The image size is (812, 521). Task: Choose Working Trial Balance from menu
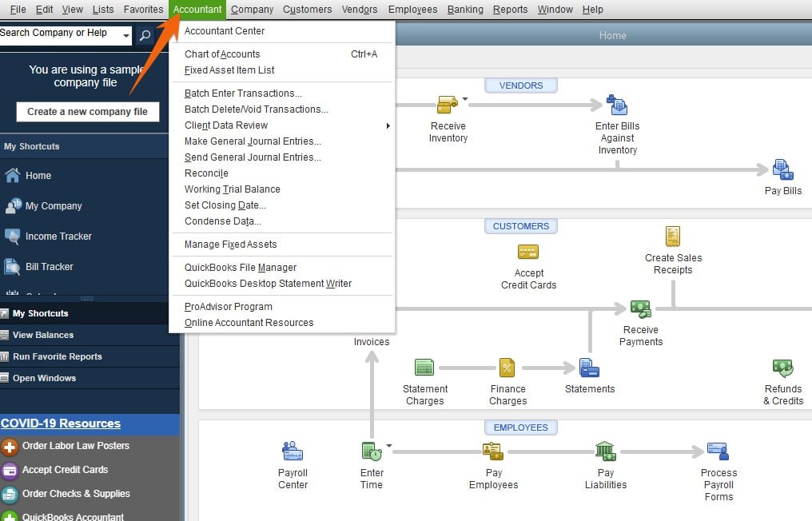(232, 189)
